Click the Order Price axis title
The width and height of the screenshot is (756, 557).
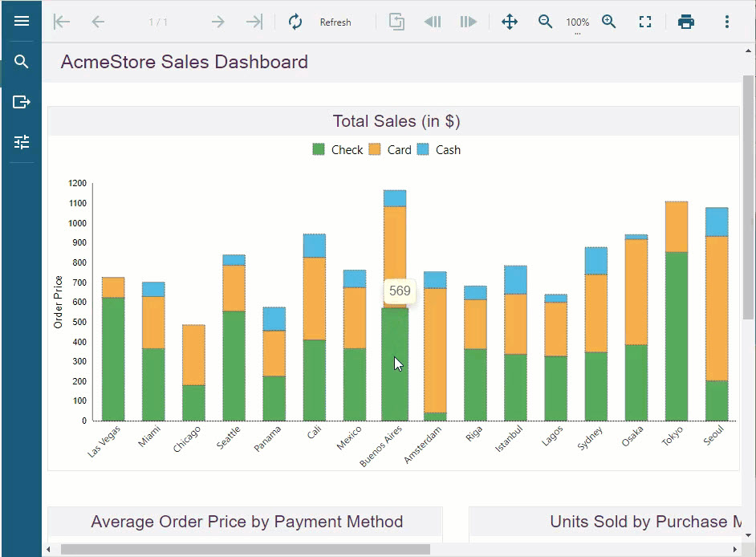59,302
